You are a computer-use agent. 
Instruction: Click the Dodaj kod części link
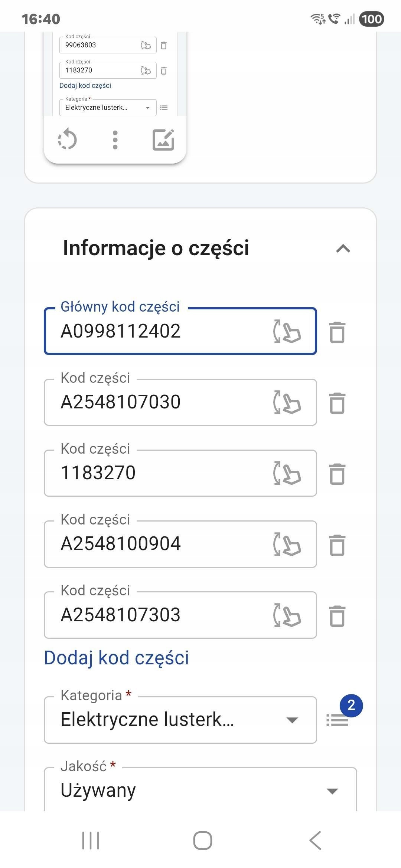pyautogui.click(x=117, y=658)
